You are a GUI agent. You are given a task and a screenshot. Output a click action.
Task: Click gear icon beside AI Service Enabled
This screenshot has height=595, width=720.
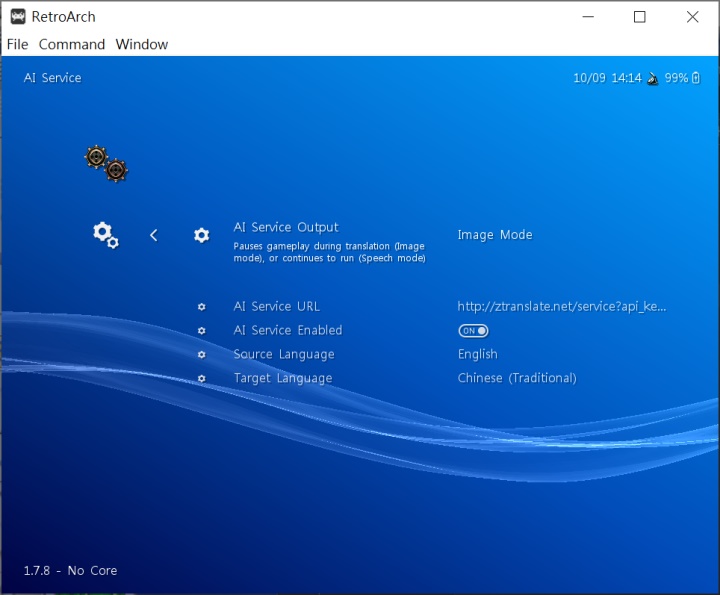202,331
